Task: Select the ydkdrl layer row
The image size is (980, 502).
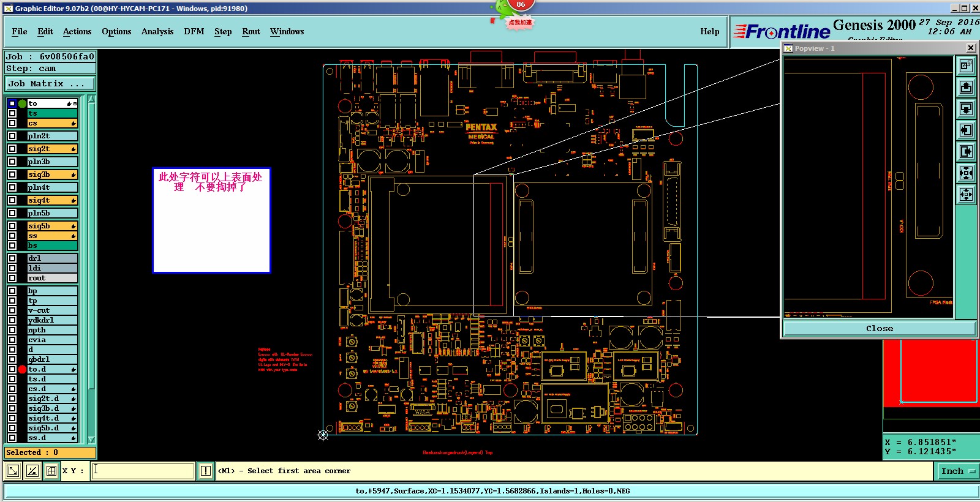Action: 53,320
